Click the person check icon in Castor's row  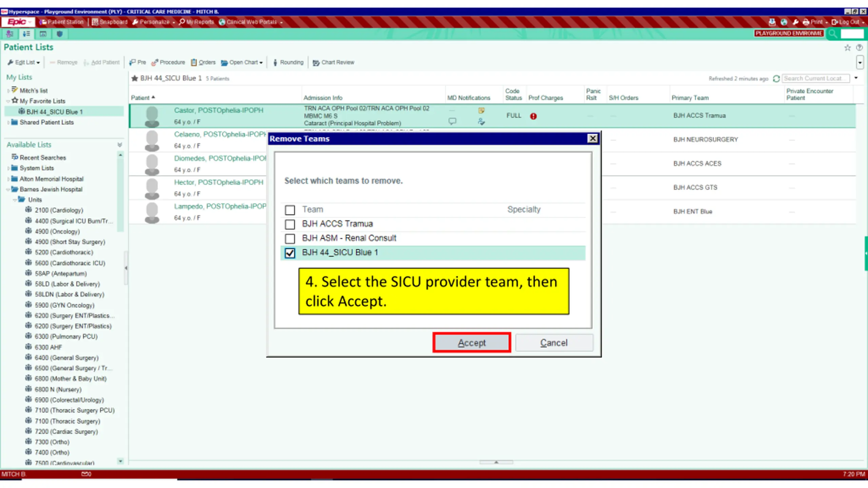pyautogui.click(x=481, y=121)
